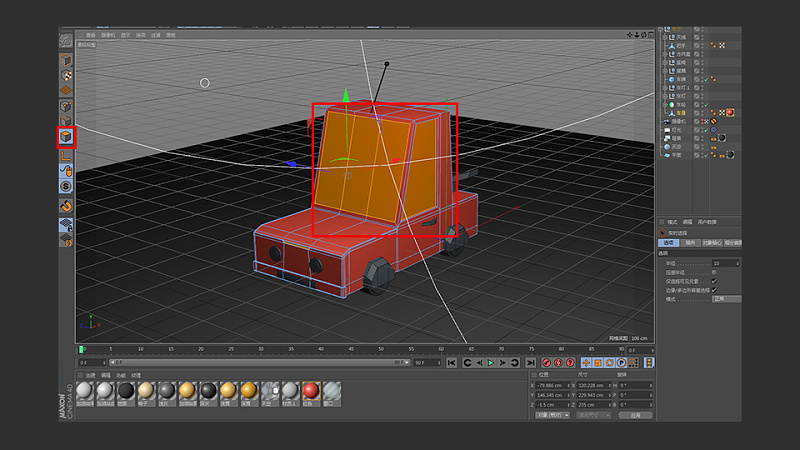Viewport: 800px width, 450px height.
Task: Open the viewport 摄像机 (Cameras) menu
Action: click(x=108, y=35)
